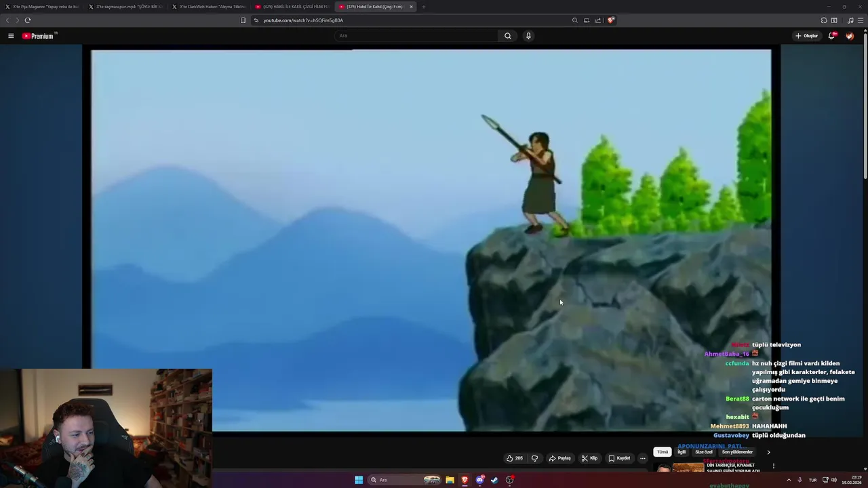Click the browser address bar URL
Screen dimensions: 868x488
(303, 20)
